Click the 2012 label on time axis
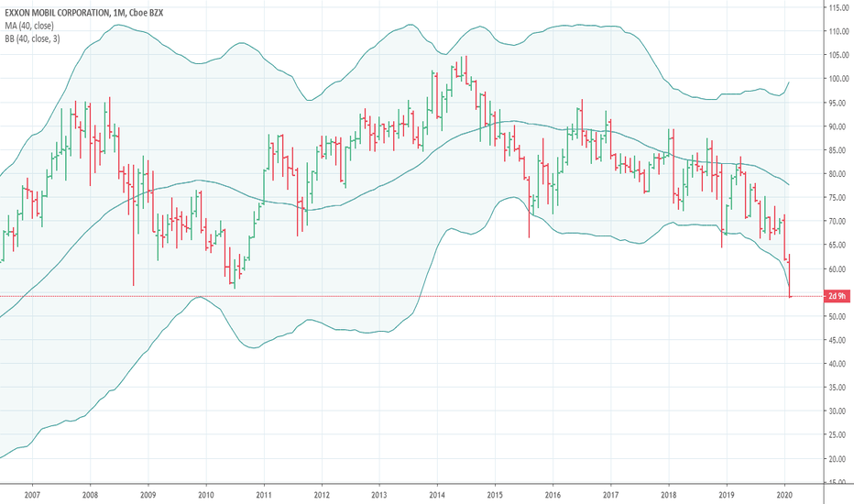Image resolution: width=854 pixels, height=504 pixels. coord(322,495)
